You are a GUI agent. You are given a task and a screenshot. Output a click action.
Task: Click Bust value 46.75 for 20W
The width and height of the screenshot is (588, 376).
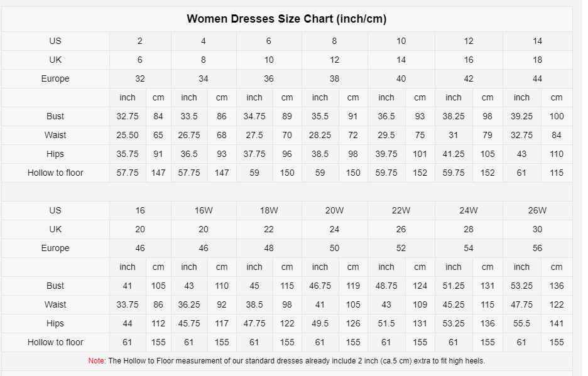[x=320, y=286]
